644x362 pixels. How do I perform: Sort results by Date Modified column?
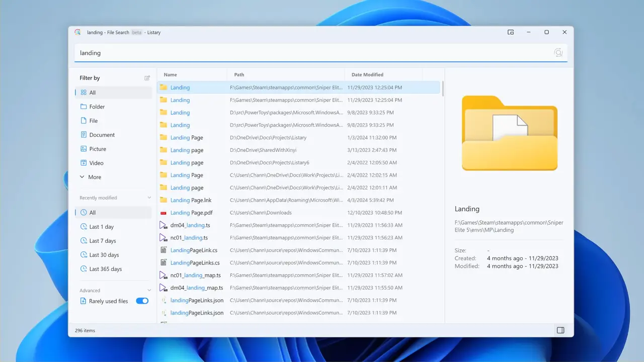pyautogui.click(x=367, y=74)
